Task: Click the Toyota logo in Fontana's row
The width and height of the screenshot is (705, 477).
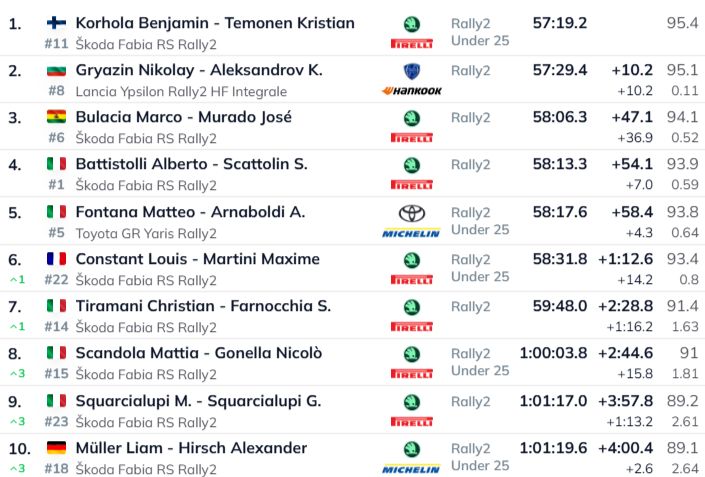Action: coord(411,213)
